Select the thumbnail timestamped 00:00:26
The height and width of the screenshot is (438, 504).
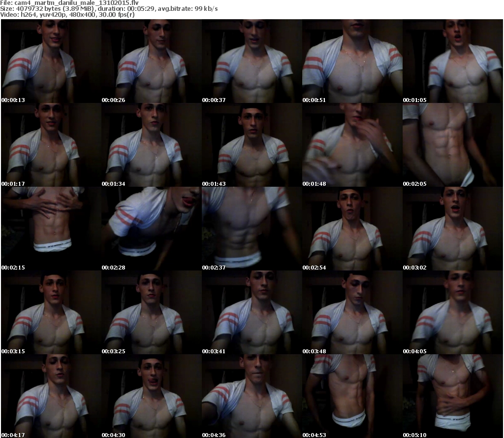pyautogui.click(x=152, y=61)
